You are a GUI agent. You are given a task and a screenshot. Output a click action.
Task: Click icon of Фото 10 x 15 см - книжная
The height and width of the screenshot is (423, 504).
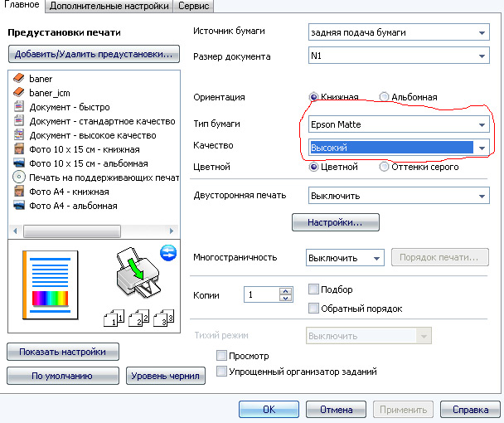(x=19, y=149)
